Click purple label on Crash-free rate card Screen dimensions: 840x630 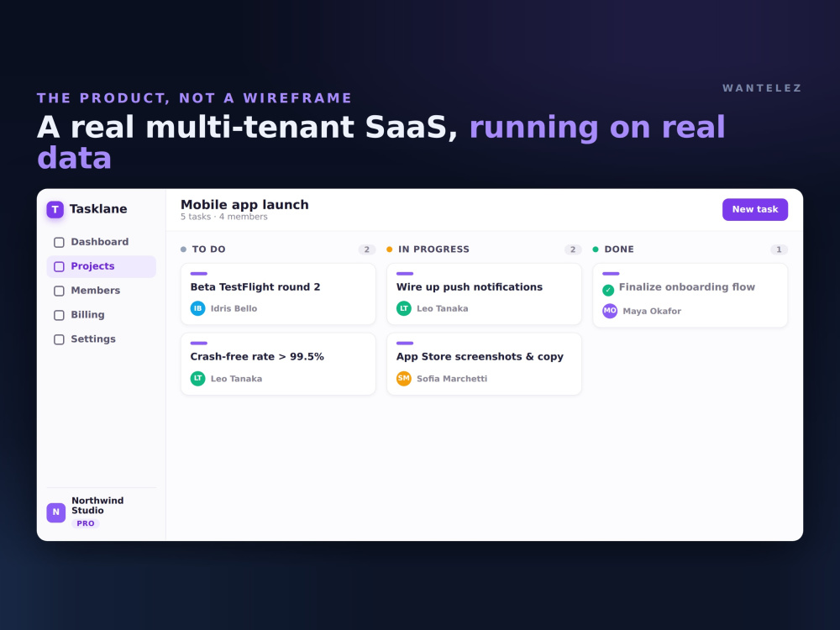point(199,344)
